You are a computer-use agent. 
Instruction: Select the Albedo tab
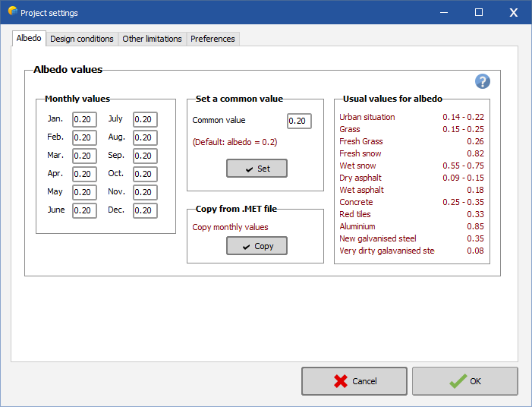point(29,38)
